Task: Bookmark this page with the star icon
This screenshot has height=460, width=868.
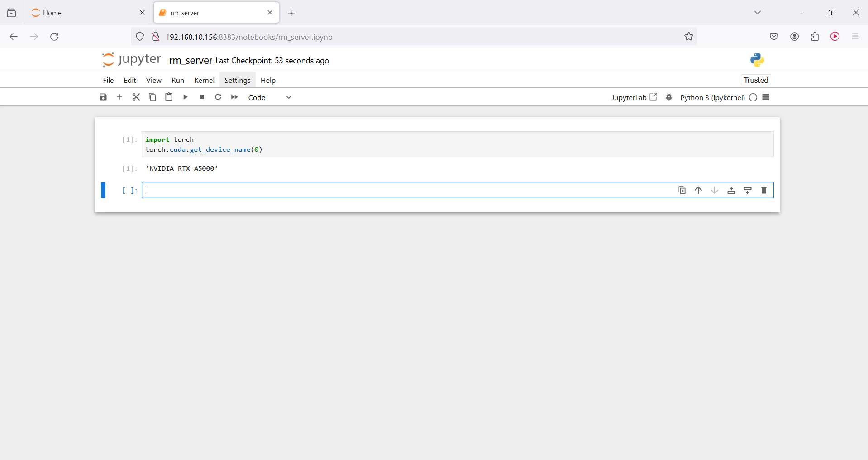Action: (689, 37)
